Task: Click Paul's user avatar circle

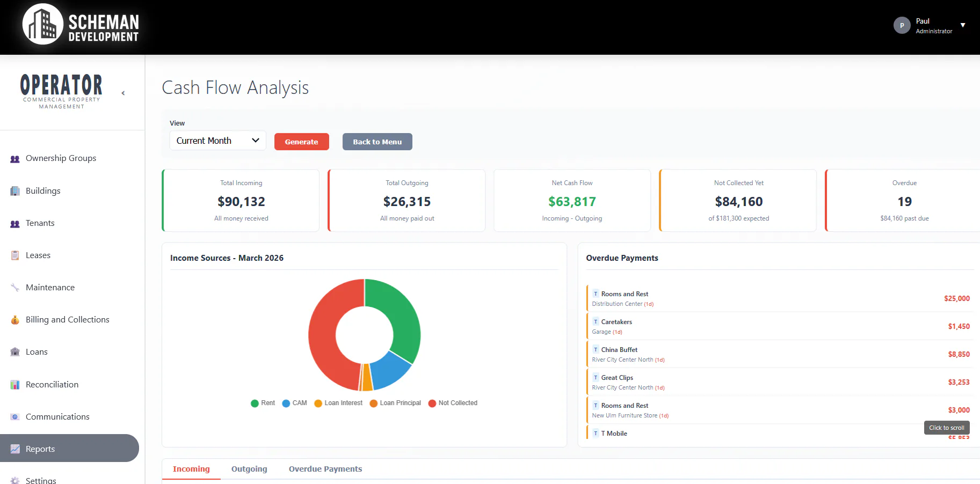Action: (902, 25)
